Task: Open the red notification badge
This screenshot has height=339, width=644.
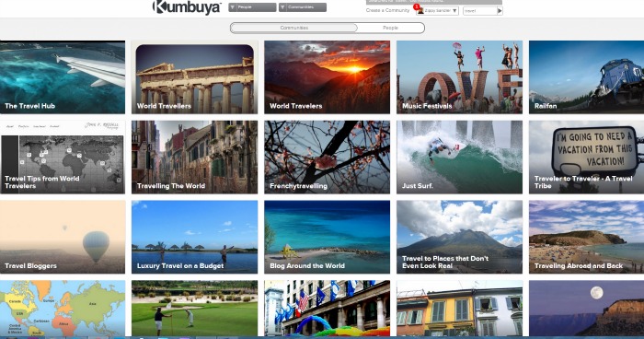Action: click(416, 7)
